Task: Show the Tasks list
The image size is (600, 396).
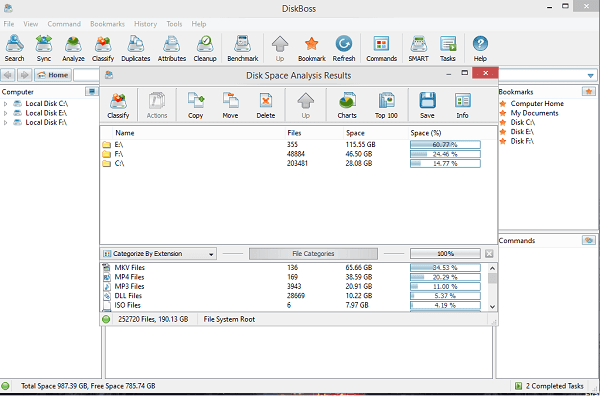Action: pyautogui.click(x=447, y=48)
